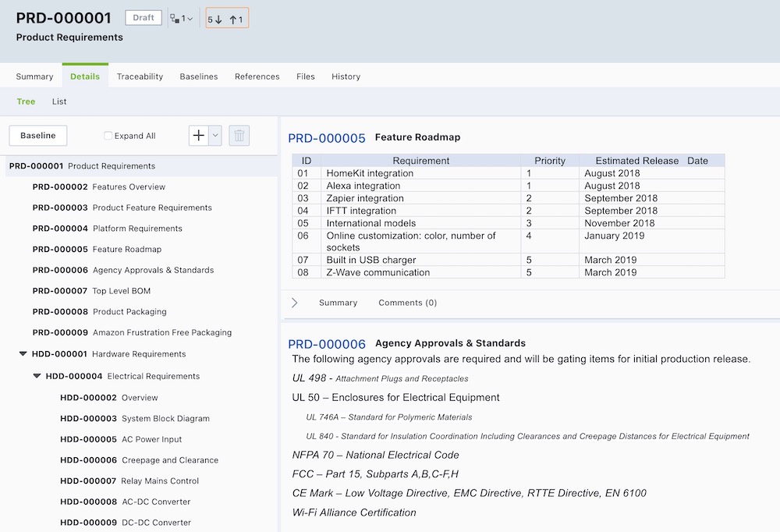Click the Draft status button
Image resolution: width=780 pixels, height=532 pixels.
click(x=144, y=18)
